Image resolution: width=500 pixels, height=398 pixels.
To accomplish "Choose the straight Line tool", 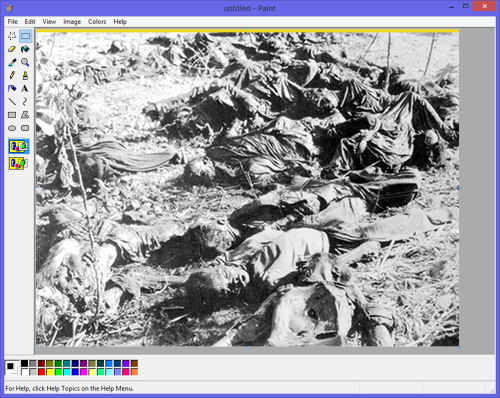I will click(12, 102).
